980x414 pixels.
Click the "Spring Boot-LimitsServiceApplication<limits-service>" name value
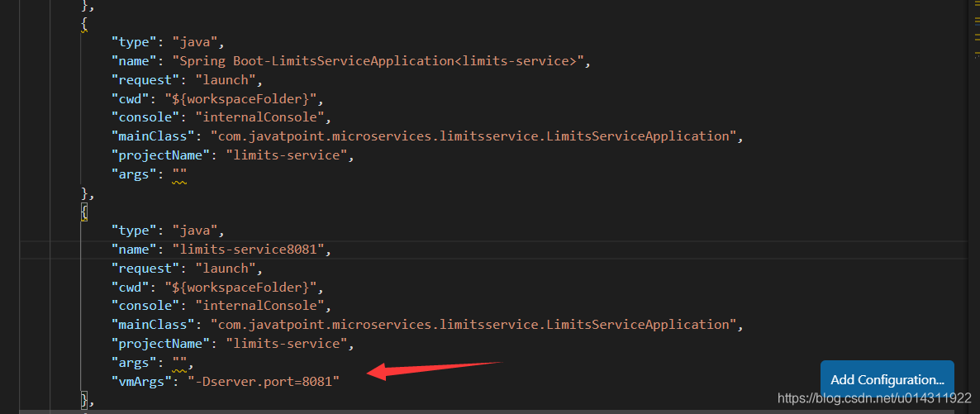coord(378,61)
